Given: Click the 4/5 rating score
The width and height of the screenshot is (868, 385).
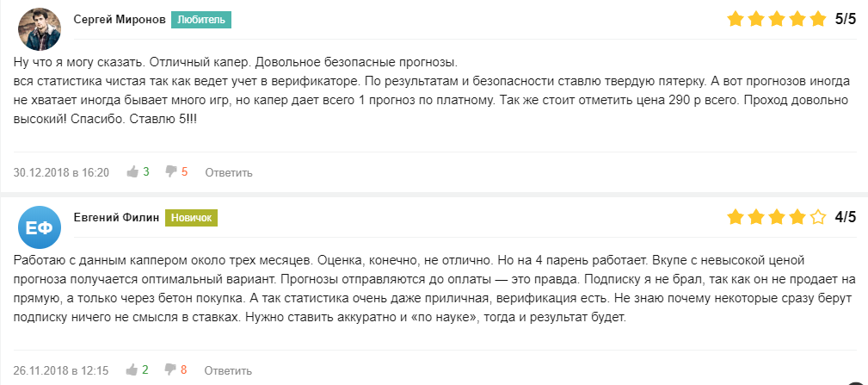Looking at the screenshot, I should 846,217.
